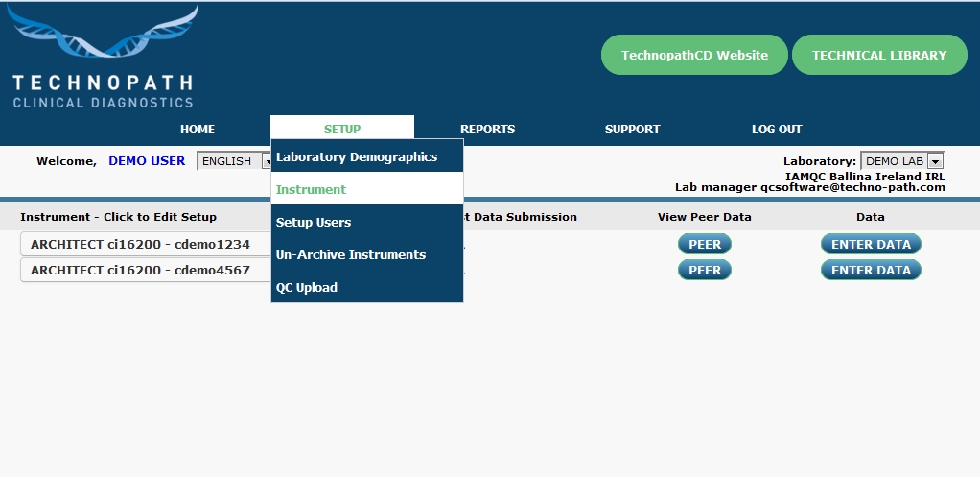
Task: Click the Laboratory: label
Action: 820,160
